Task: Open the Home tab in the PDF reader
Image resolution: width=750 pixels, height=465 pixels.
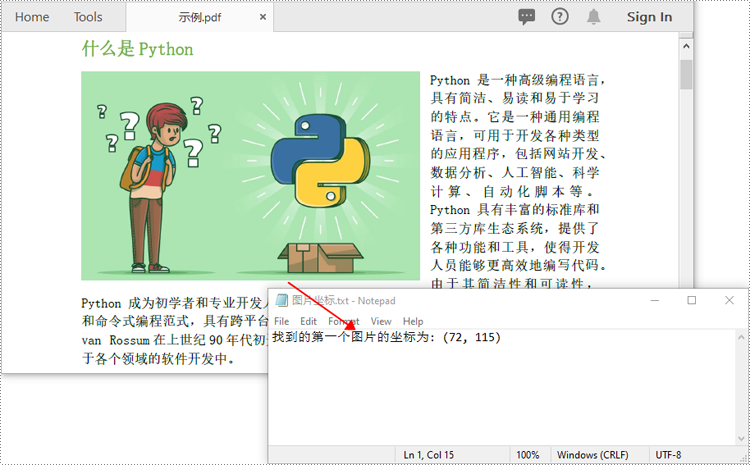Action: pyautogui.click(x=32, y=17)
